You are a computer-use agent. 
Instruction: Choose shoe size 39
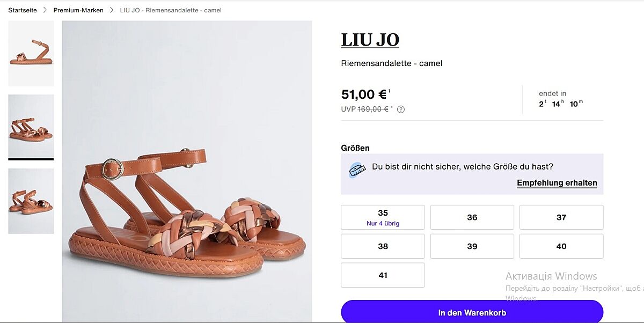point(472,246)
